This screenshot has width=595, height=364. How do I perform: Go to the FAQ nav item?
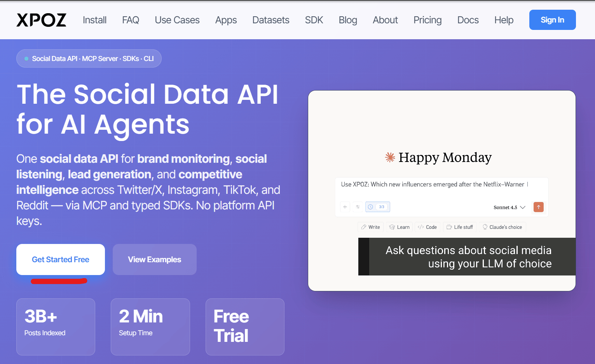(131, 20)
